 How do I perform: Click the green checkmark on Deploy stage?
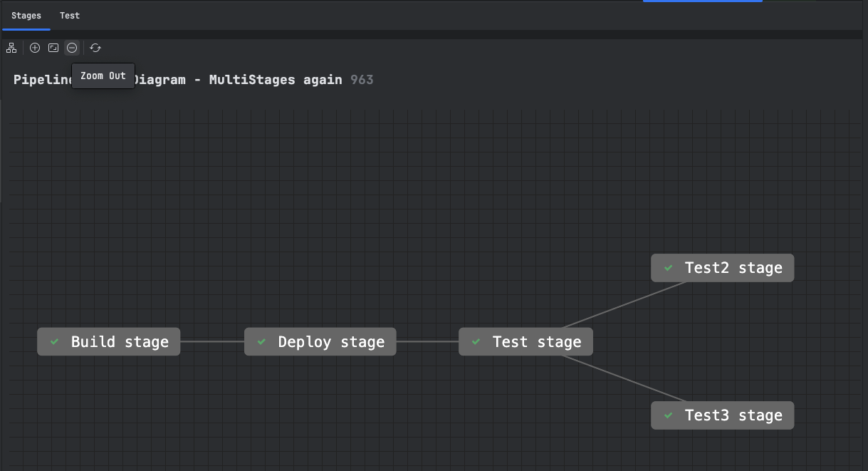point(262,342)
